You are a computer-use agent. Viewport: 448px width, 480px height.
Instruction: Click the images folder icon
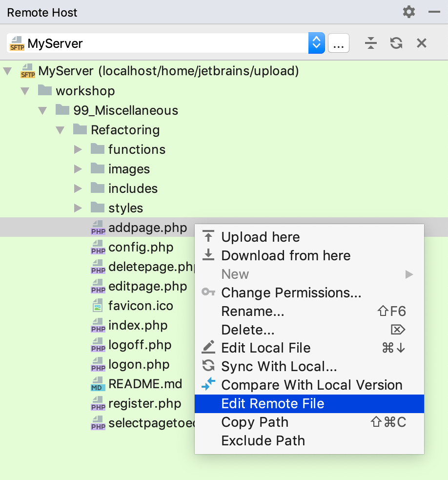pyautogui.click(x=98, y=168)
